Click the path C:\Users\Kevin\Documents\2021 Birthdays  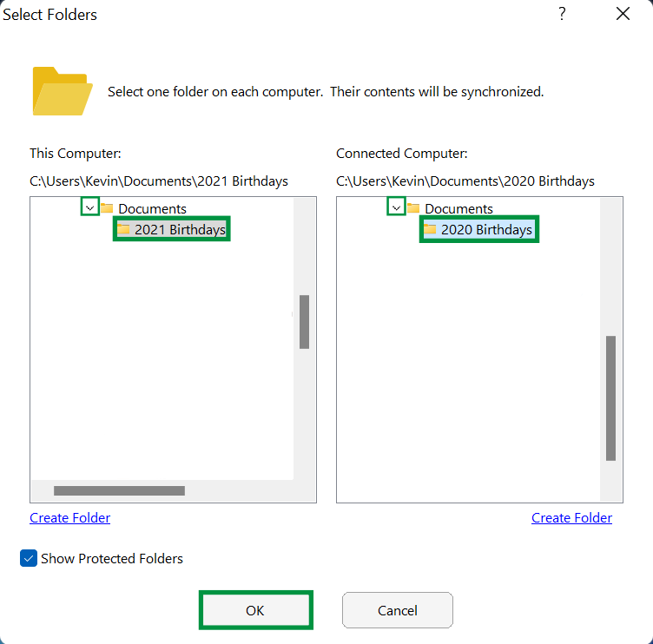[159, 181]
